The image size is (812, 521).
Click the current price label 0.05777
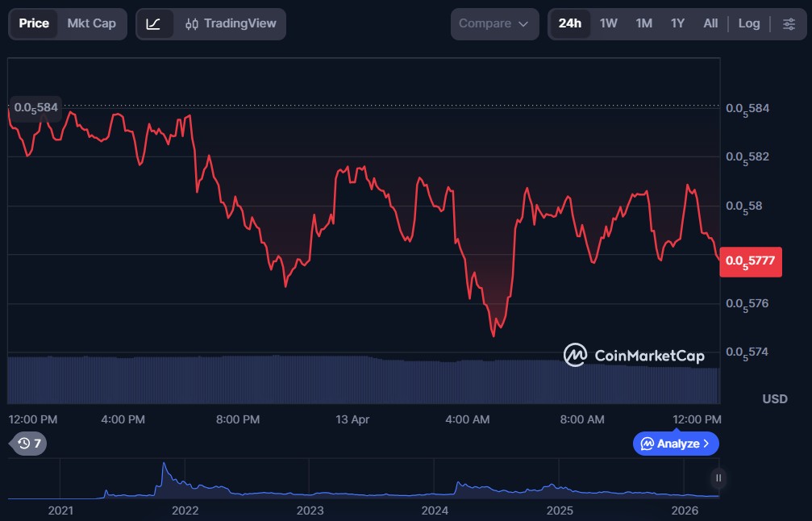[x=751, y=260]
